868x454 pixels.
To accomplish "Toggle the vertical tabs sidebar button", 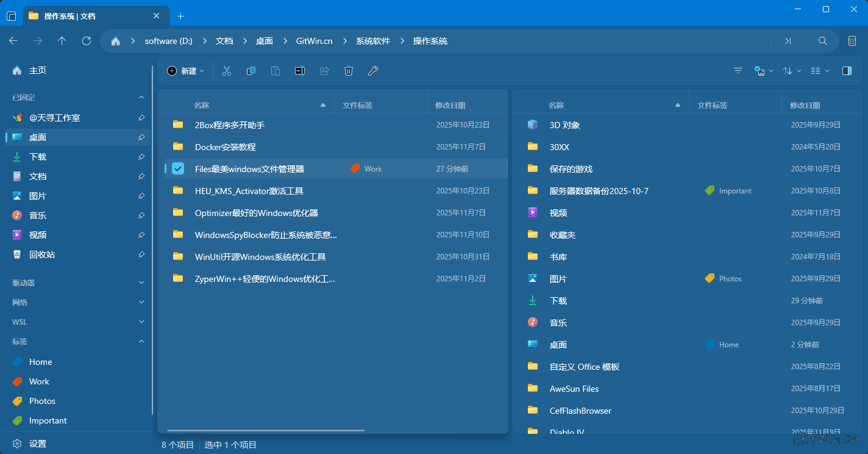I will click(x=11, y=16).
